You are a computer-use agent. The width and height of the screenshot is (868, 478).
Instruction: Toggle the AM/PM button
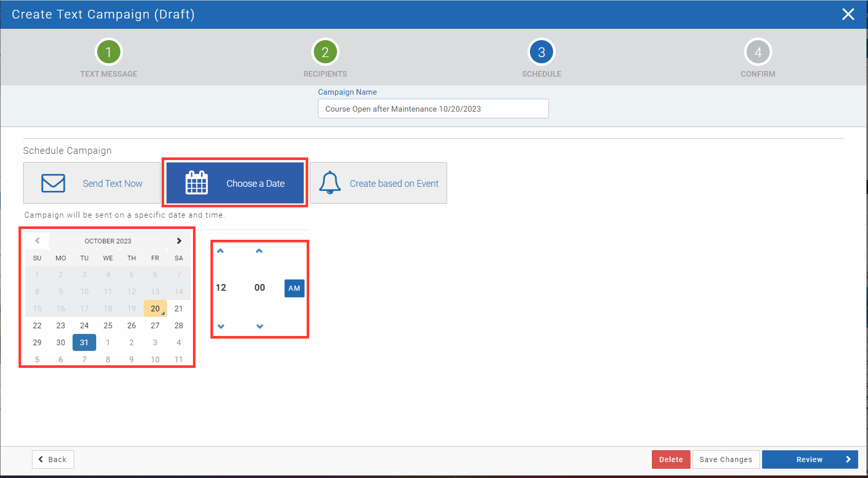294,288
